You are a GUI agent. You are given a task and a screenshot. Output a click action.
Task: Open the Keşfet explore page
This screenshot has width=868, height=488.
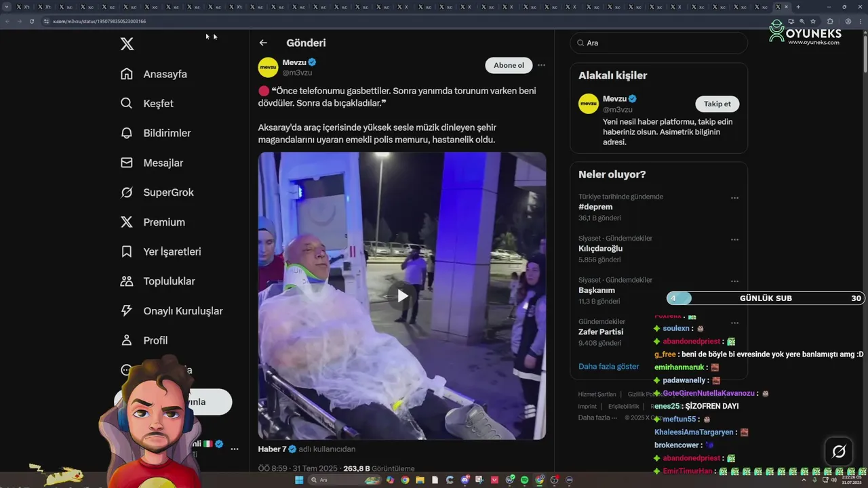click(x=146, y=104)
